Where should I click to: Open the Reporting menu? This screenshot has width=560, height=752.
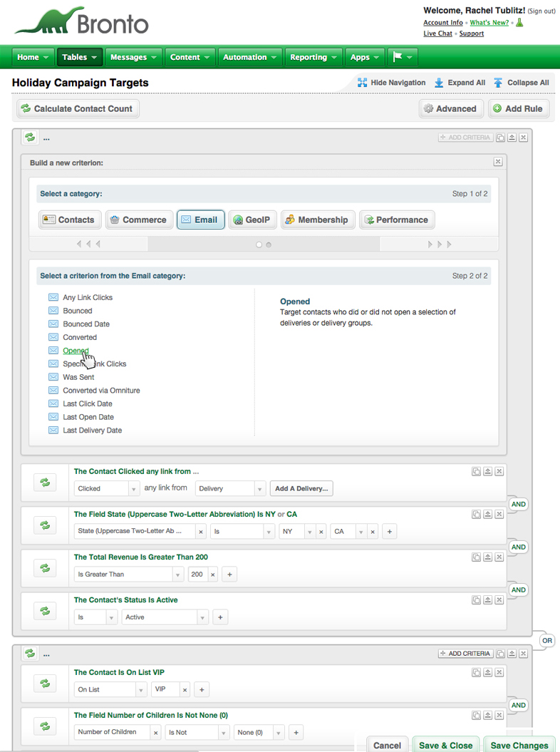pyautogui.click(x=313, y=57)
